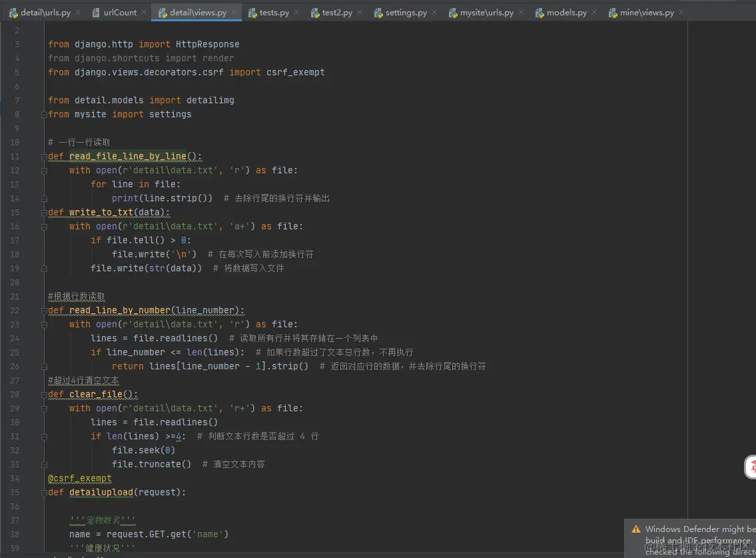Viewport: 756px width, 558px height.
Task: Close the mine\views.py tab
Action: (681, 12)
